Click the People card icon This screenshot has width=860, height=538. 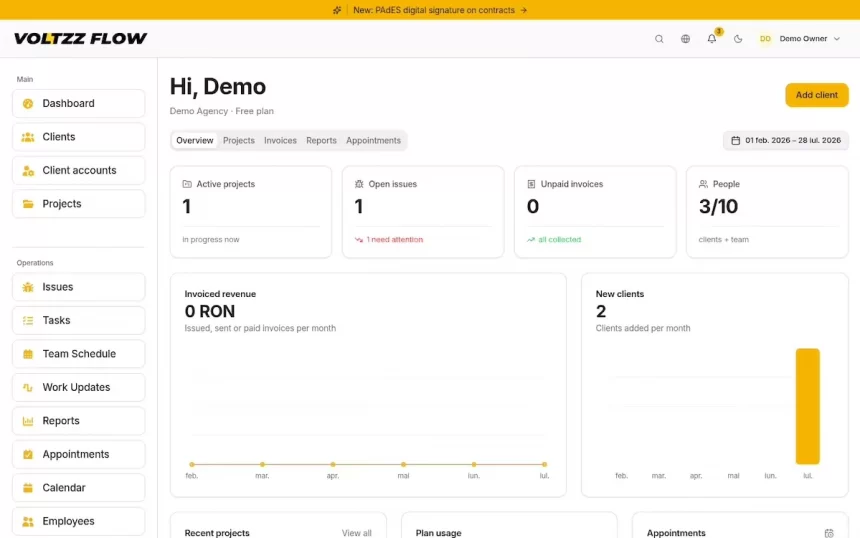(x=703, y=184)
